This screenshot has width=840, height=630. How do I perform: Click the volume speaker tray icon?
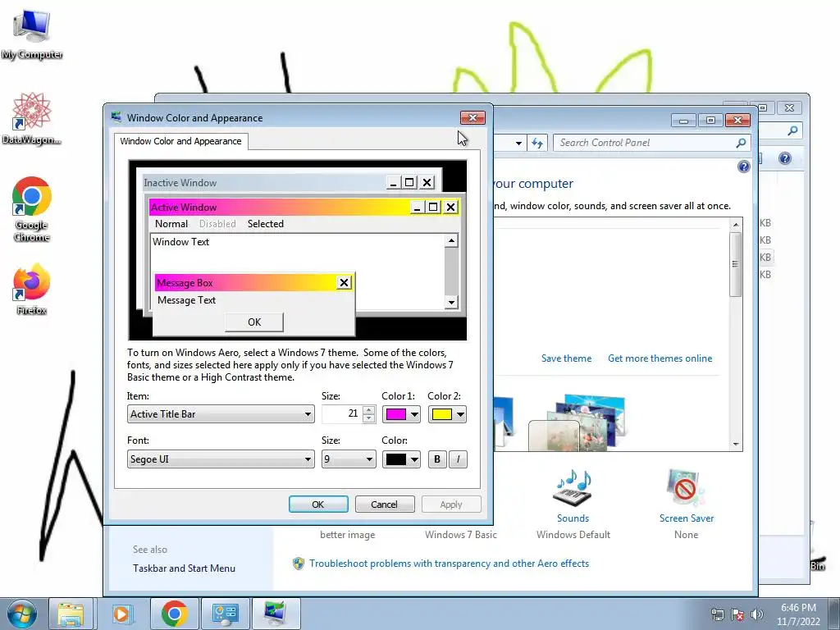757,614
